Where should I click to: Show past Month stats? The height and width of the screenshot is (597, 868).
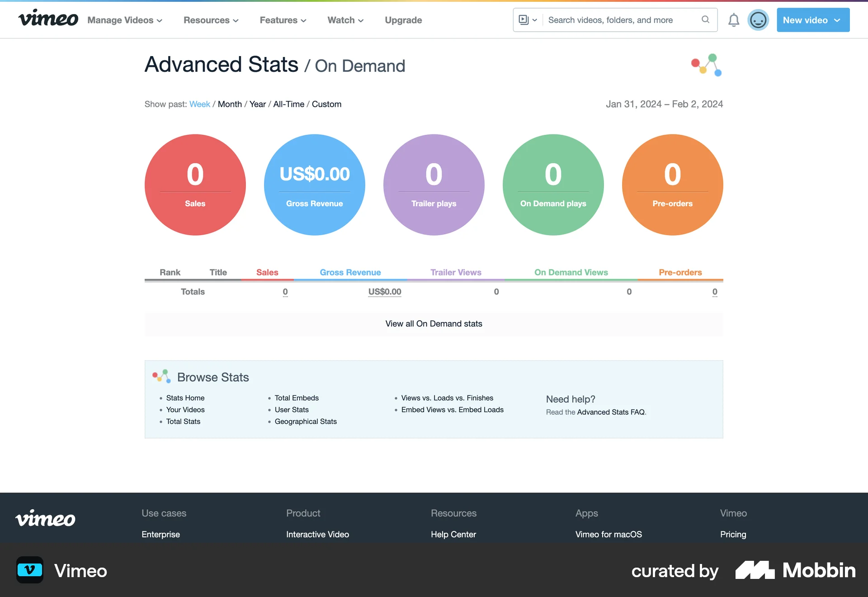tap(230, 104)
